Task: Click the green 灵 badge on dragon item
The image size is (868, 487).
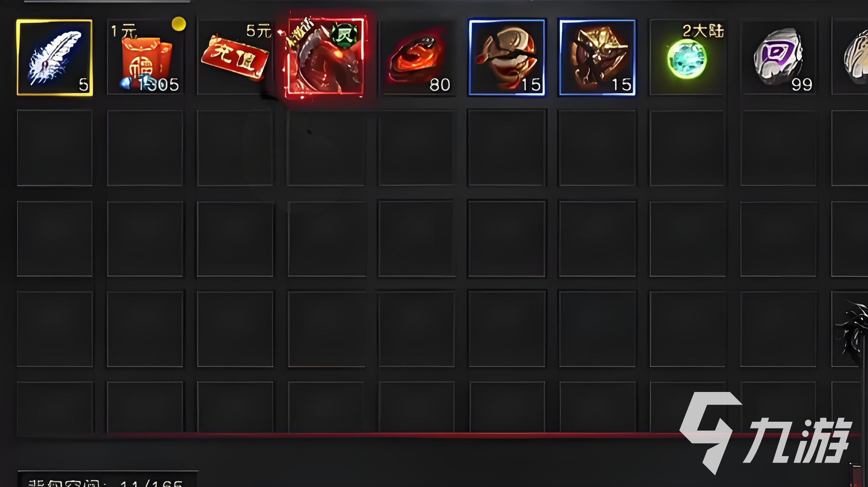Action: click(345, 35)
